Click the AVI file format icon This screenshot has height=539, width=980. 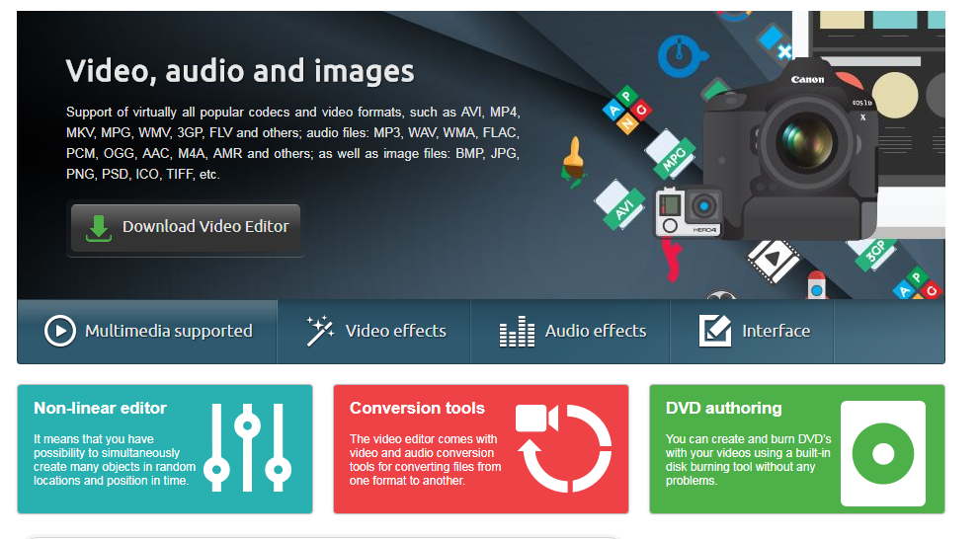tap(619, 205)
